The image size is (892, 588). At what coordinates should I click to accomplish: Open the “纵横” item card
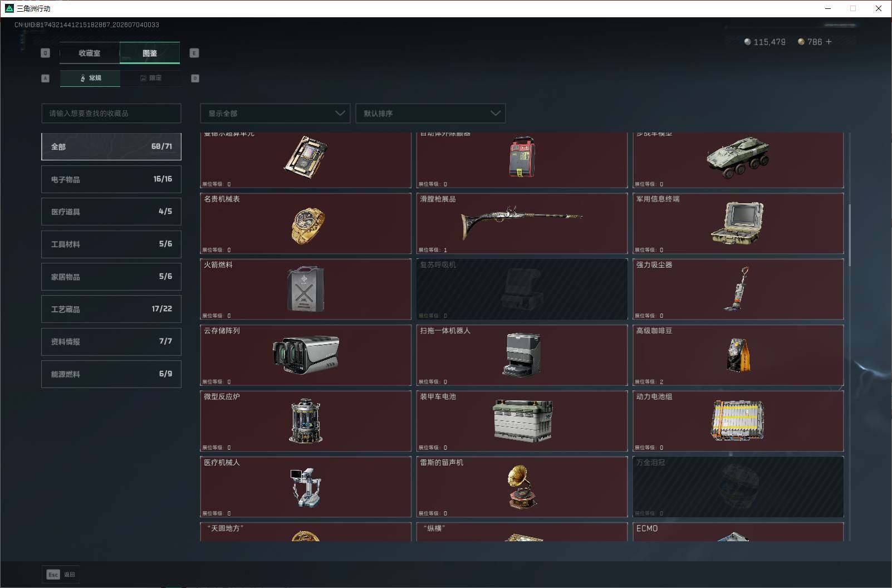pyautogui.click(x=522, y=532)
